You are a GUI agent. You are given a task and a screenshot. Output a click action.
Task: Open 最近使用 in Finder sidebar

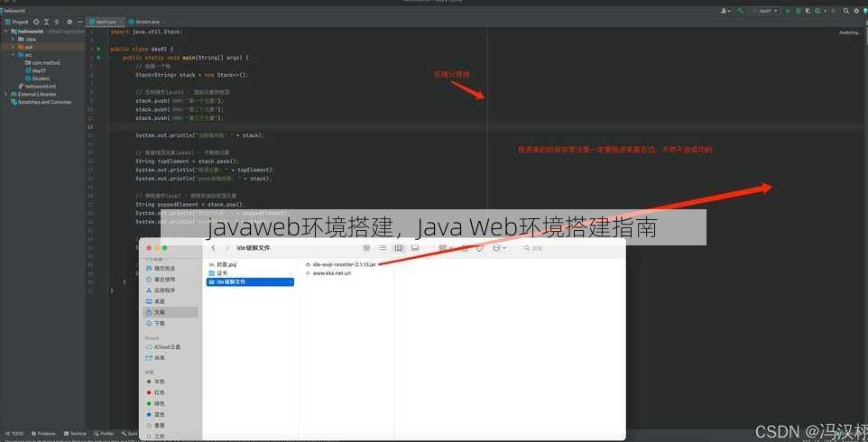[x=171, y=280]
